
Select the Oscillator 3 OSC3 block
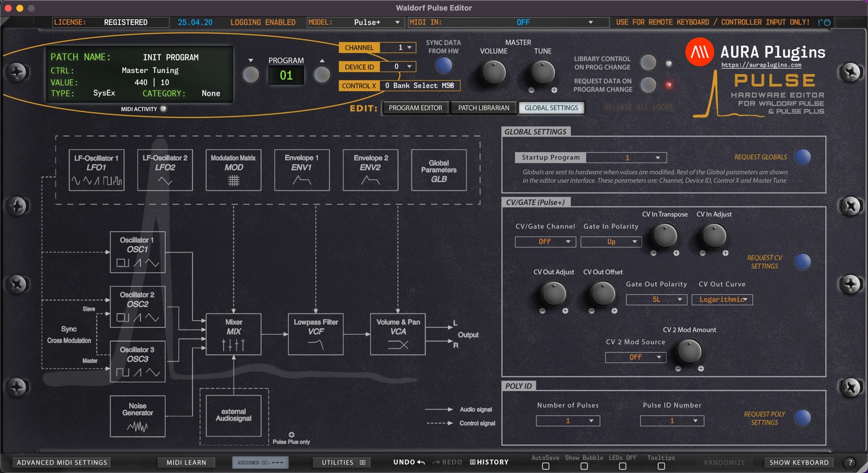tap(138, 361)
